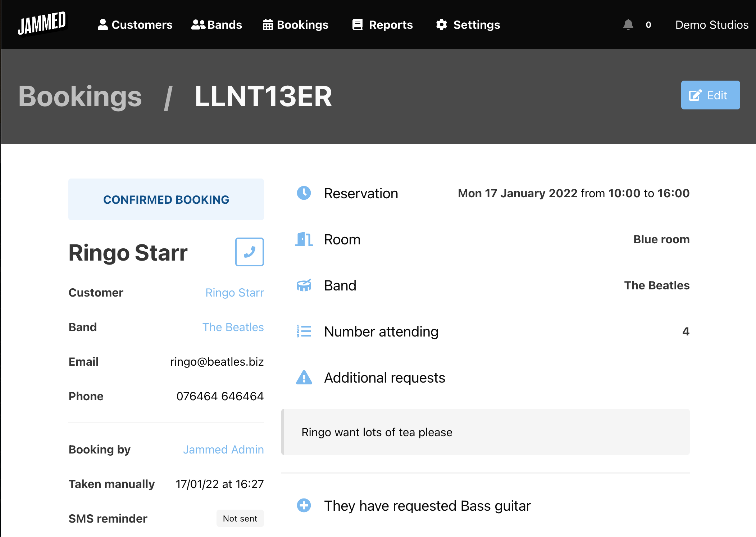This screenshot has width=756, height=537.
Task: Click the number attending list icon
Action: click(x=303, y=331)
